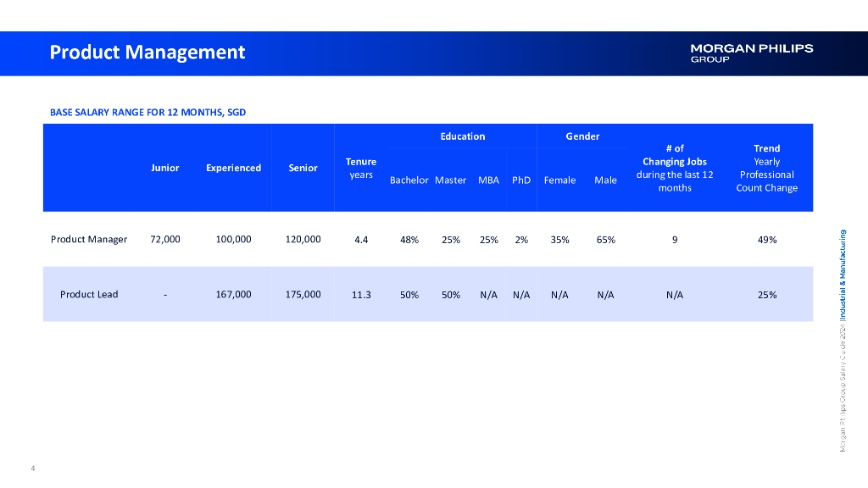Click the Experienced column header
868x488 pixels.
(234, 168)
